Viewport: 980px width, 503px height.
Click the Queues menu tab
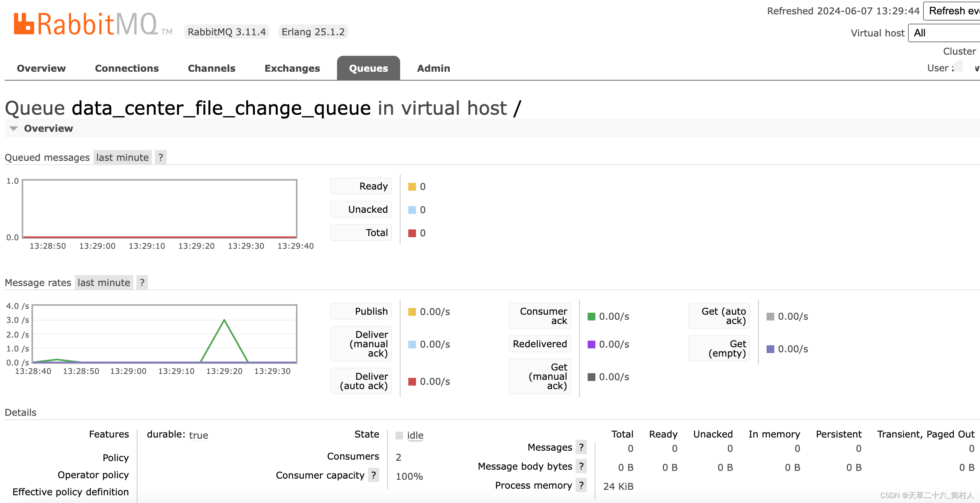[x=368, y=68]
